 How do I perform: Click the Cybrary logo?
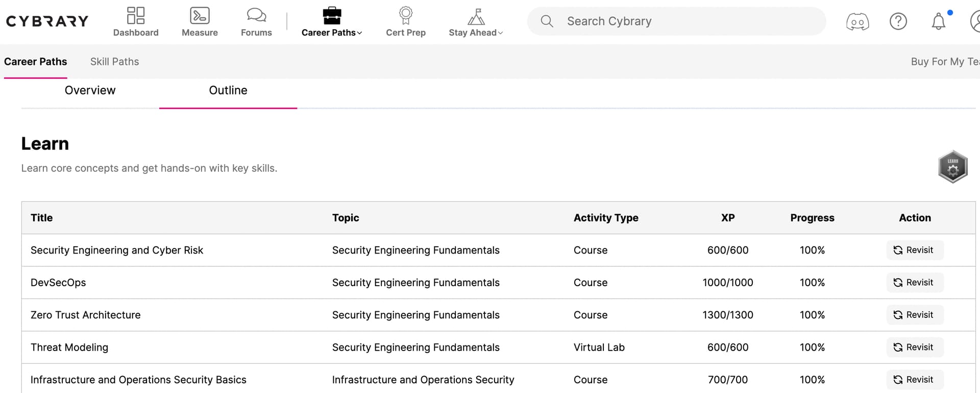pos(47,21)
